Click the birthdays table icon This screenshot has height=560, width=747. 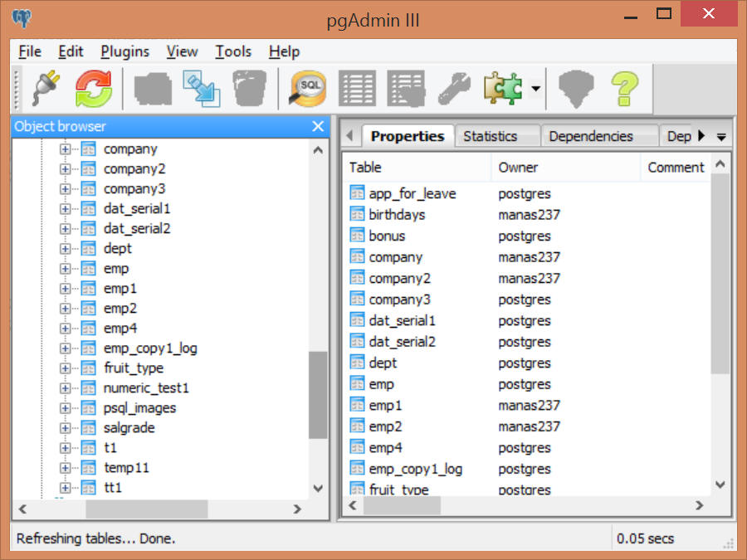coord(357,214)
